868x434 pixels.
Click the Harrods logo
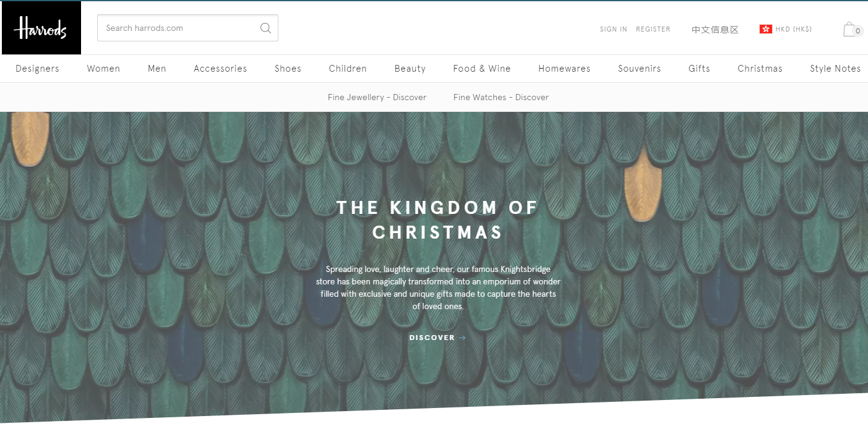tap(41, 28)
